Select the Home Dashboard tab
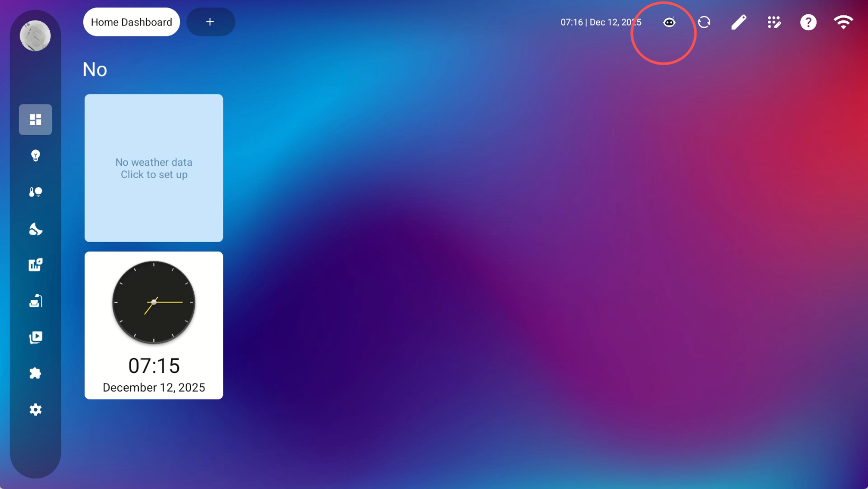The image size is (868, 489). click(131, 22)
